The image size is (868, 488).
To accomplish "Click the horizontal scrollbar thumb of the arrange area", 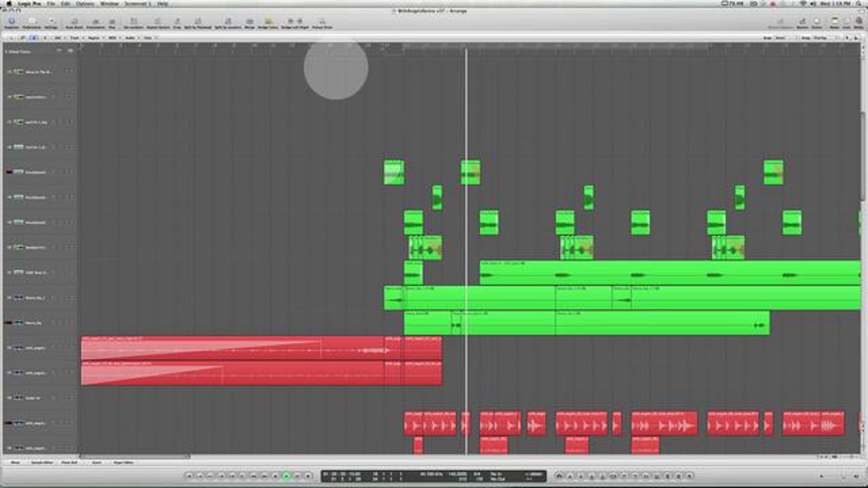I will pos(135,457).
